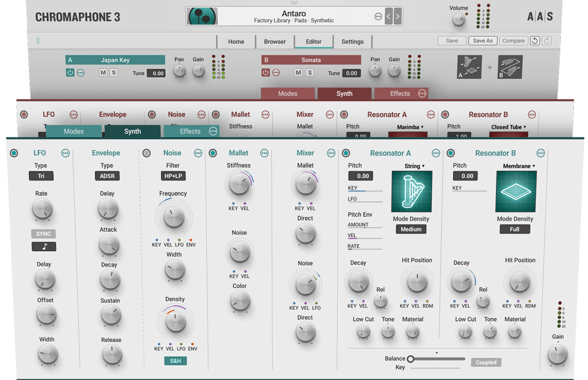
Task: Disable the Mallet module power button
Action: tap(213, 154)
